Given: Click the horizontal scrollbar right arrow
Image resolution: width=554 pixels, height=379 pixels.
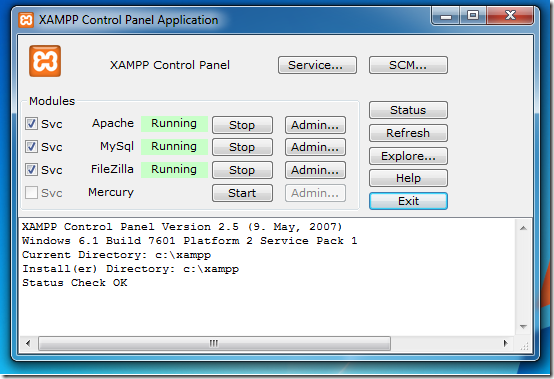Looking at the screenshot, I should (x=506, y=343).
